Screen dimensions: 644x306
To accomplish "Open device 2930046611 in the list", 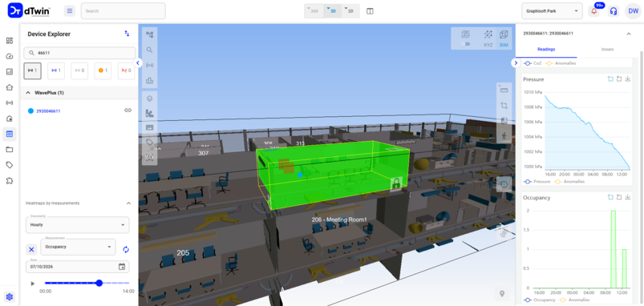I will point(48,111).
